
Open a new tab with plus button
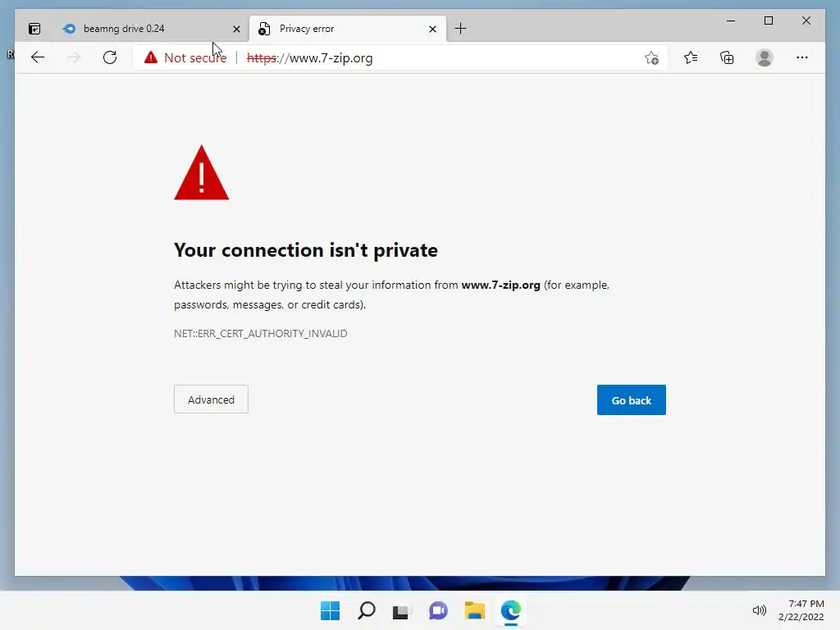(x=460, y=29)
